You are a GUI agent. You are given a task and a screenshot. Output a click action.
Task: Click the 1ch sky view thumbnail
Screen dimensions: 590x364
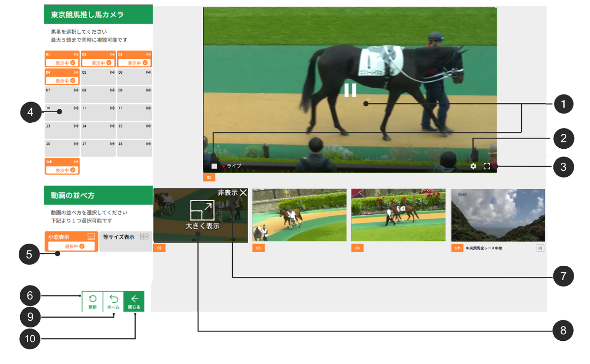point(498,215)
